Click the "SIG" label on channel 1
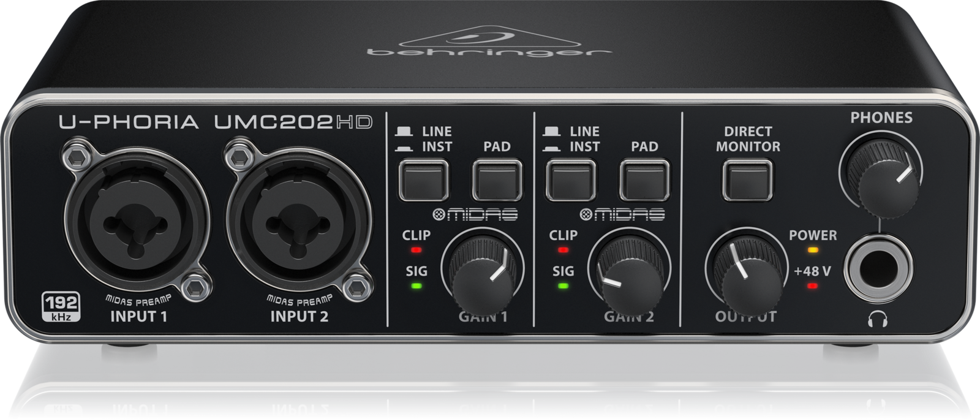980x419 pixels. coord(417,271)
